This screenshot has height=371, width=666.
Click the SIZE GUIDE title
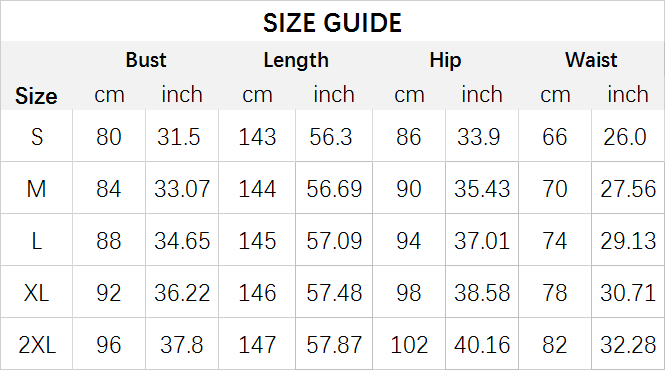[x=332, y=23]
